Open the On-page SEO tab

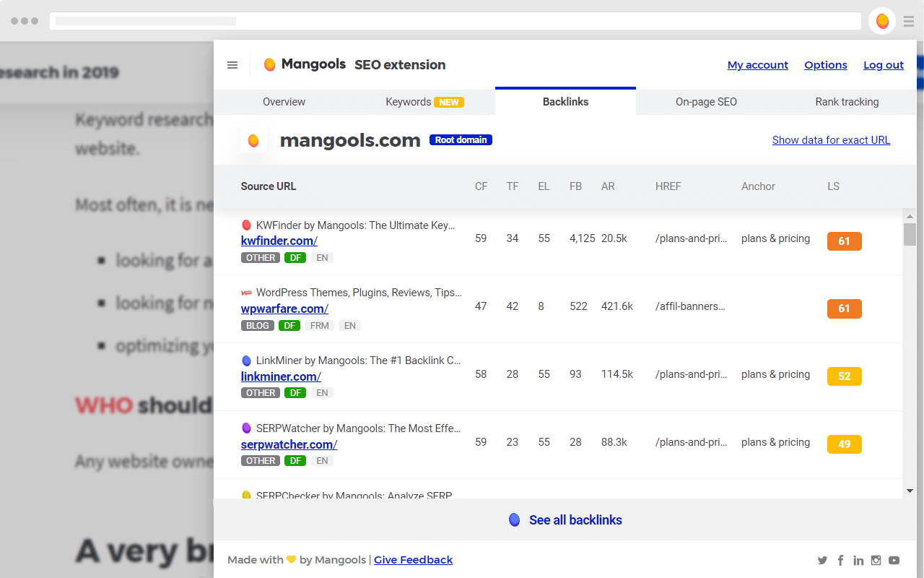coord(706,102)
